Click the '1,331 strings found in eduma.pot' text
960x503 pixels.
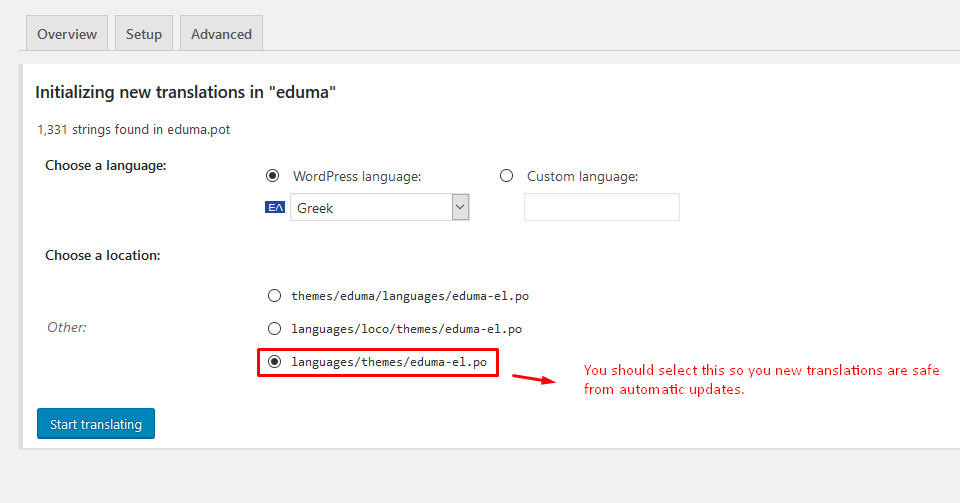133,130
